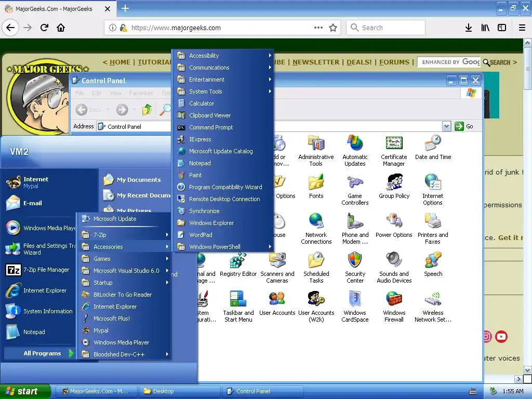Open Scanners and Cameras icon
532x399 pixels.
pyautogui.click(x=277, y=268)
